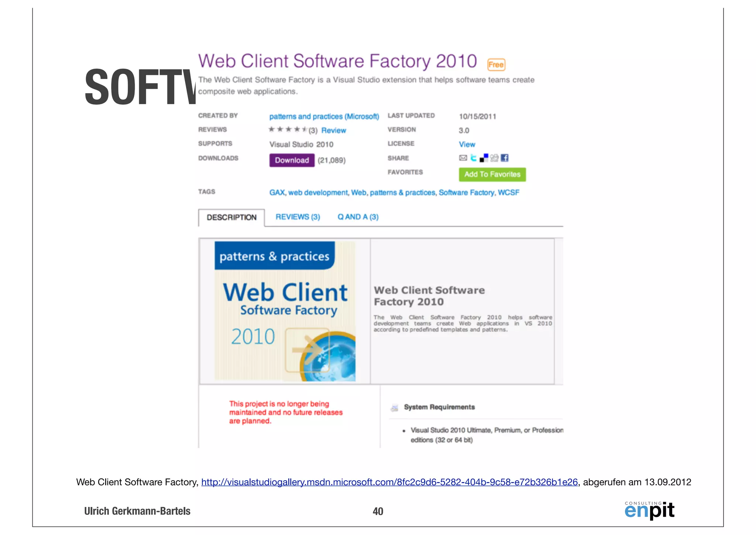Click the CREATED BY label
756x535 pixels.
point(218,116)
